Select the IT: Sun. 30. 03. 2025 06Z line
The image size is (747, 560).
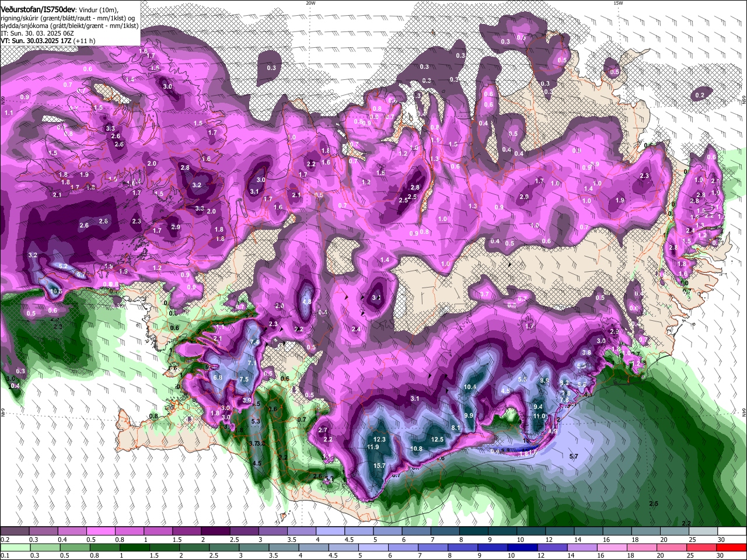37,33
